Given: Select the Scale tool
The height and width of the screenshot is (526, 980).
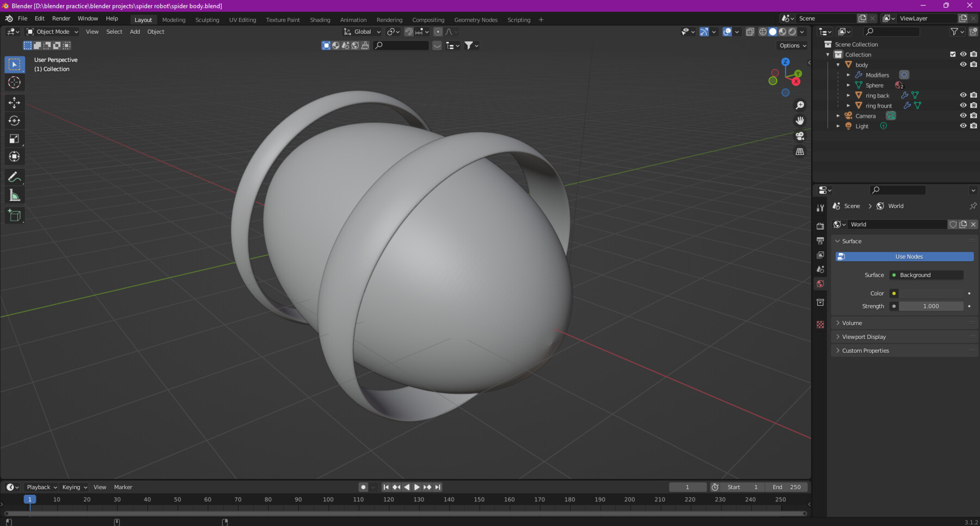Looking at the screenshot, I should [15, 139].
